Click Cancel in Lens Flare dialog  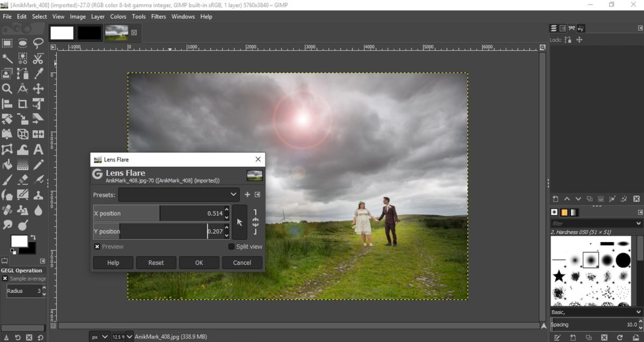(242, 263)
